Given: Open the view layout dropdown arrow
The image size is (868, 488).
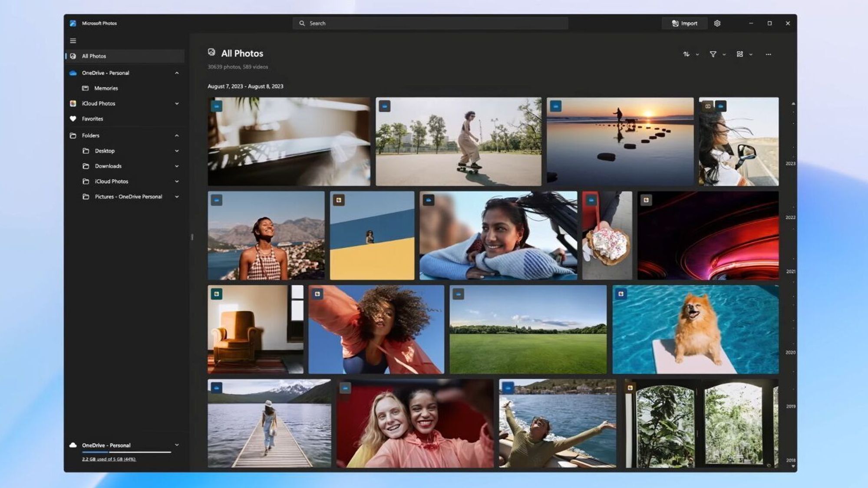Looking at the screenshot, I should click(x=751, y=55).
